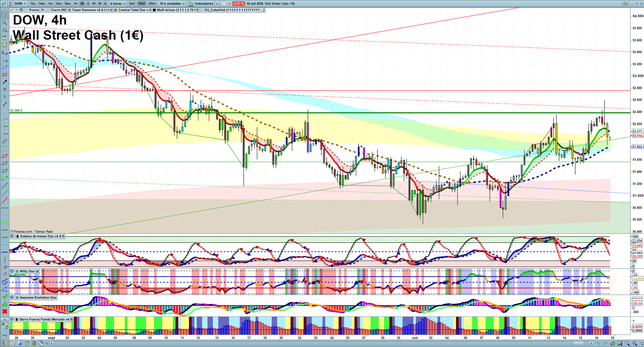Select the text box T tool

pos(5,89)
